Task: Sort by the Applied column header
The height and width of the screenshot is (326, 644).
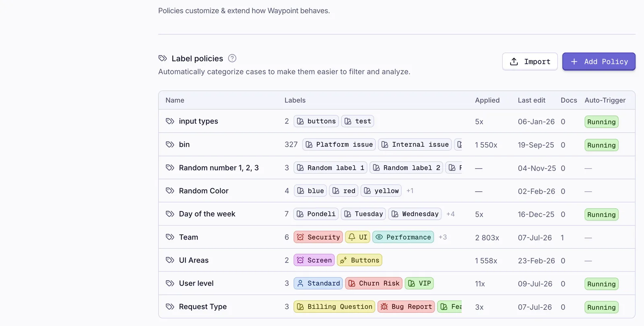Action: (x=487, y=100)
